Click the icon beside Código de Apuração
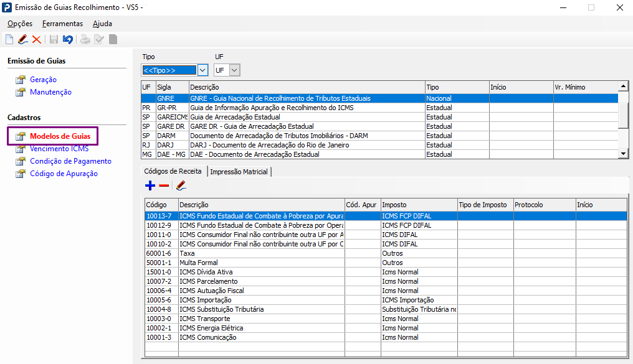 pos(20,174)
